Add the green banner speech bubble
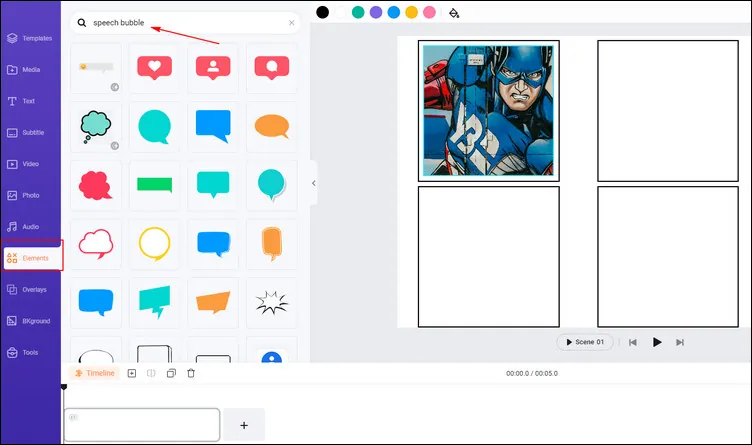 [154, 185]
